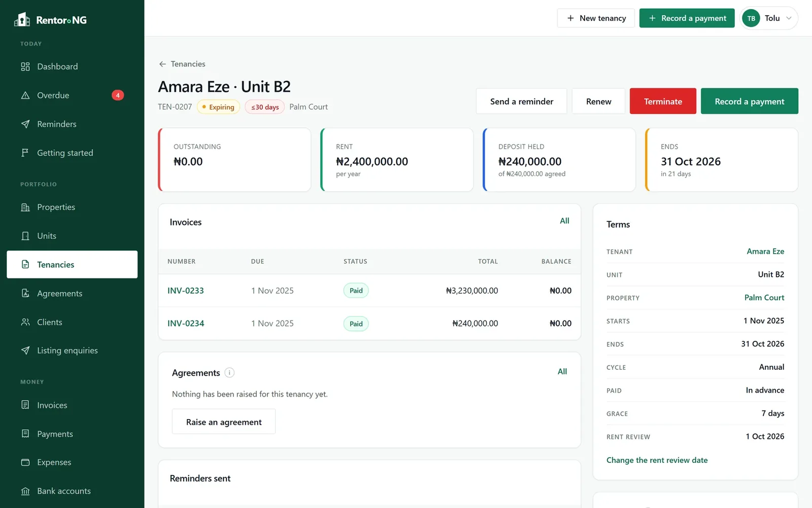
Task: Click the Overdue warning triangle icon
Action: tap(25, 96)
